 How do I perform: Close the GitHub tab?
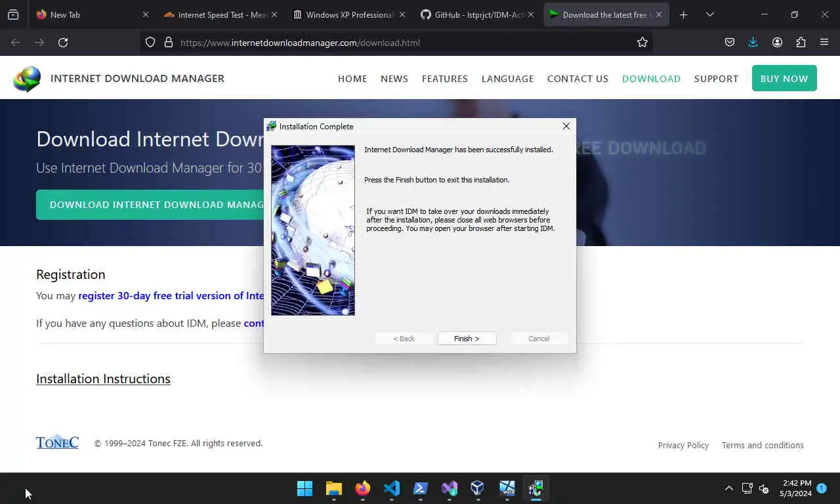(530, 14)
